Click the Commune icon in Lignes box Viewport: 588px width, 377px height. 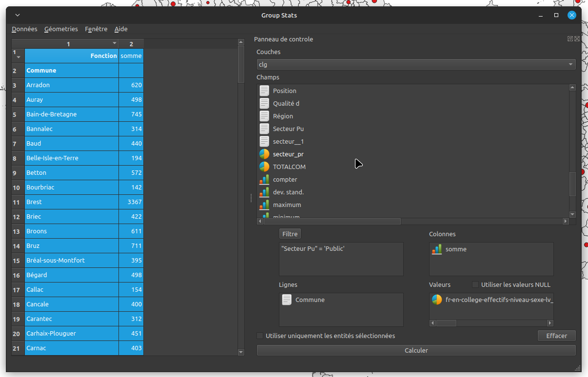click(287, 300)
